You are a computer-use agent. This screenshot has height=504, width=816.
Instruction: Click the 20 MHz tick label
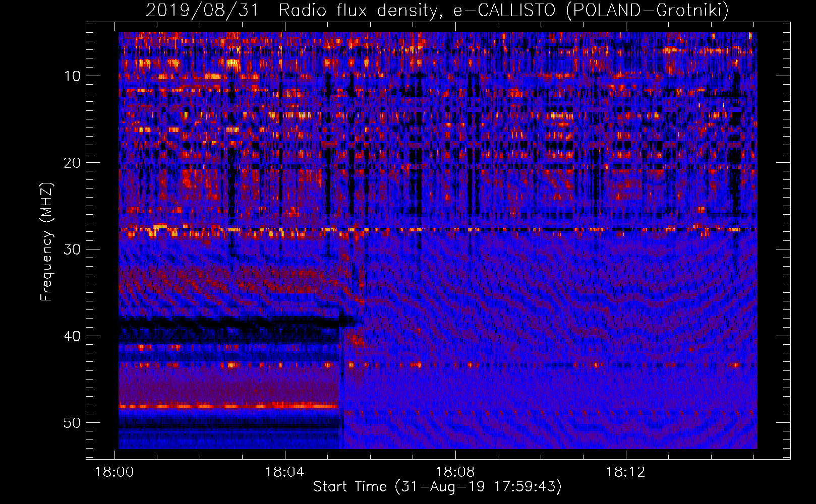pyautogui.click(x=73, y=163)
